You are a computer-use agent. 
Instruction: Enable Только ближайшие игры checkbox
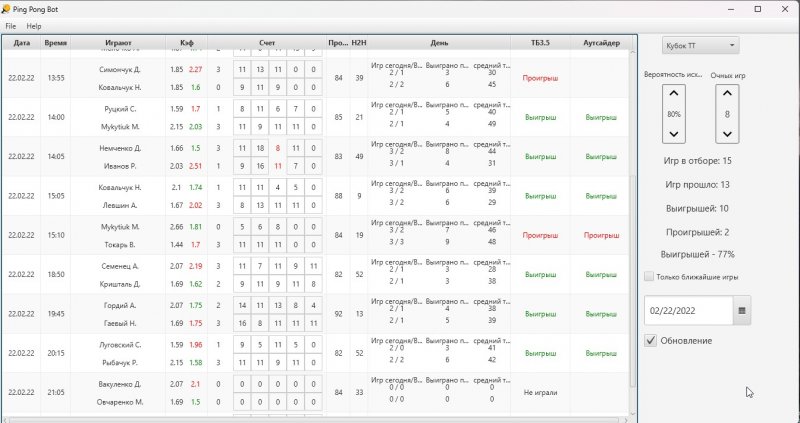tap(650, 276)
